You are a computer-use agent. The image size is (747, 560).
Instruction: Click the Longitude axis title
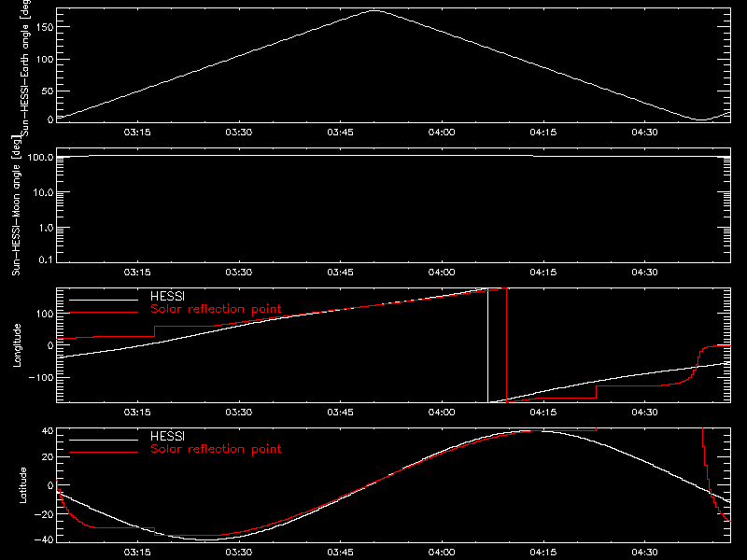[x=17, y=345]
